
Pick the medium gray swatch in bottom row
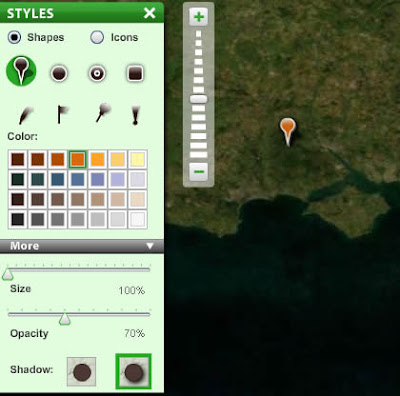[58, 219]
